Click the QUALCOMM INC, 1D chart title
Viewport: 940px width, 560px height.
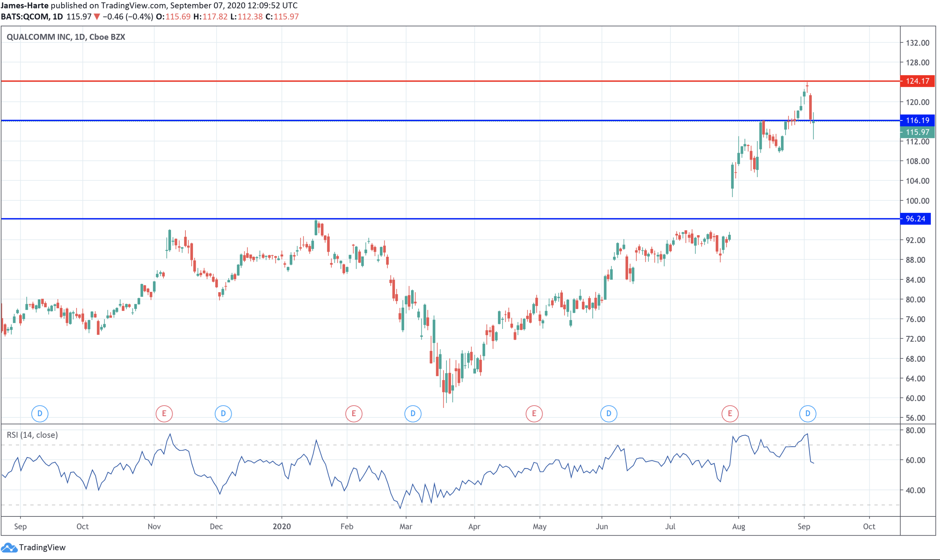66,37
